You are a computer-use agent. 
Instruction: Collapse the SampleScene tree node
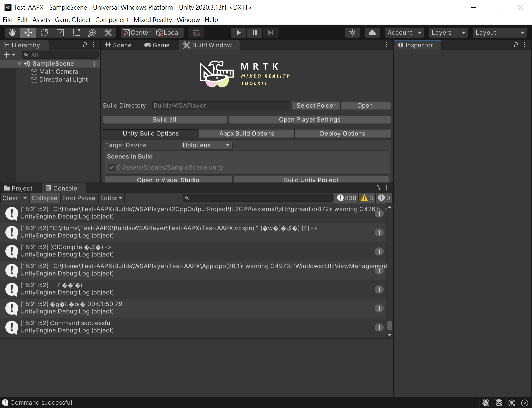19,64
